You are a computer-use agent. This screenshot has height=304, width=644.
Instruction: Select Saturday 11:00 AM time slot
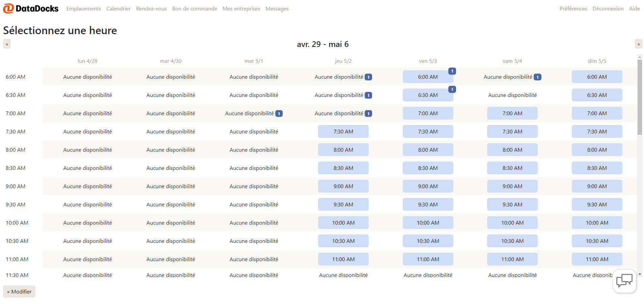pos(512,259)
